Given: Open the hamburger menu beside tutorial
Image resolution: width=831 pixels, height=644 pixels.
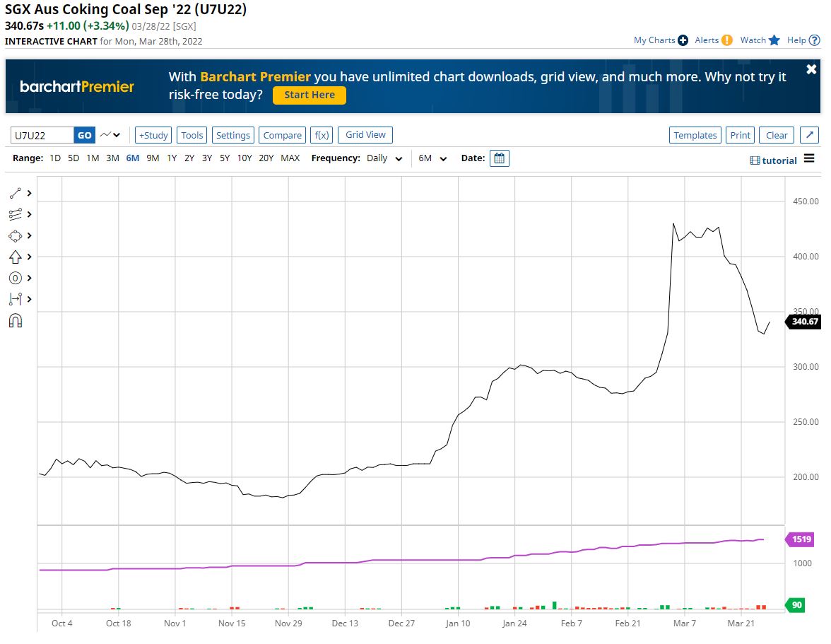Looking at the screenshot, I should 809,158.
